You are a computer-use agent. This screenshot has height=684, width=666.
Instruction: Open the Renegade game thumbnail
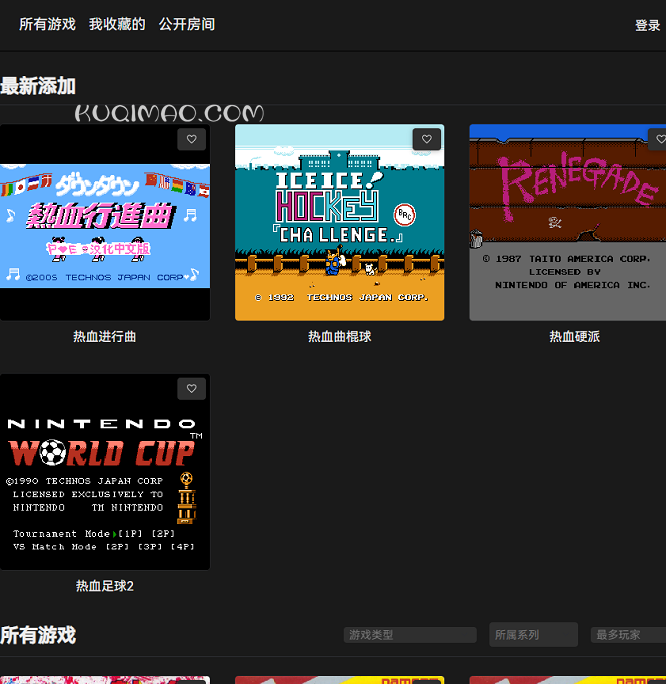coord(568,222)
